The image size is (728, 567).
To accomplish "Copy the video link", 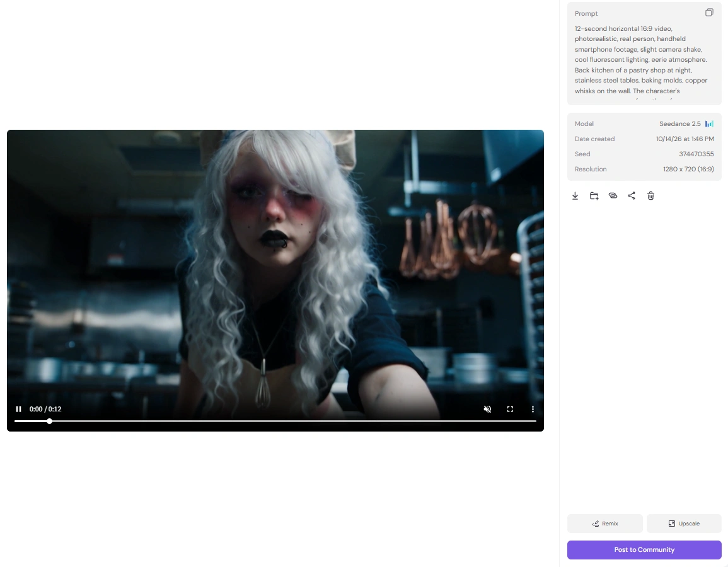I will tap(613, 196).
